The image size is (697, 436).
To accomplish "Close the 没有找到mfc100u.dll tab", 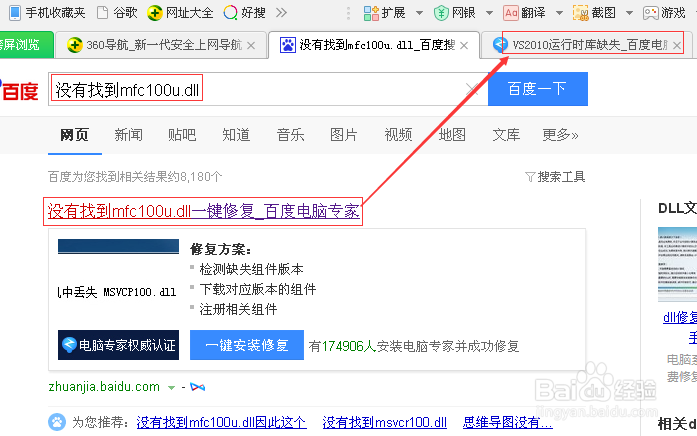I will coord(464,45).
